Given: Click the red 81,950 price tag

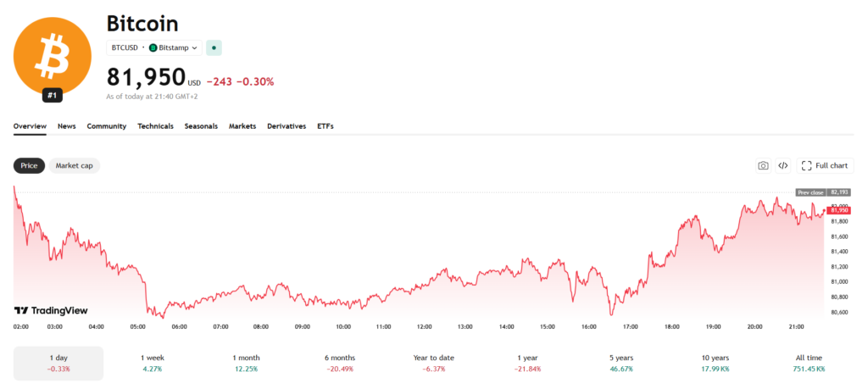Looking at the screenshot, I should point(840,210).
